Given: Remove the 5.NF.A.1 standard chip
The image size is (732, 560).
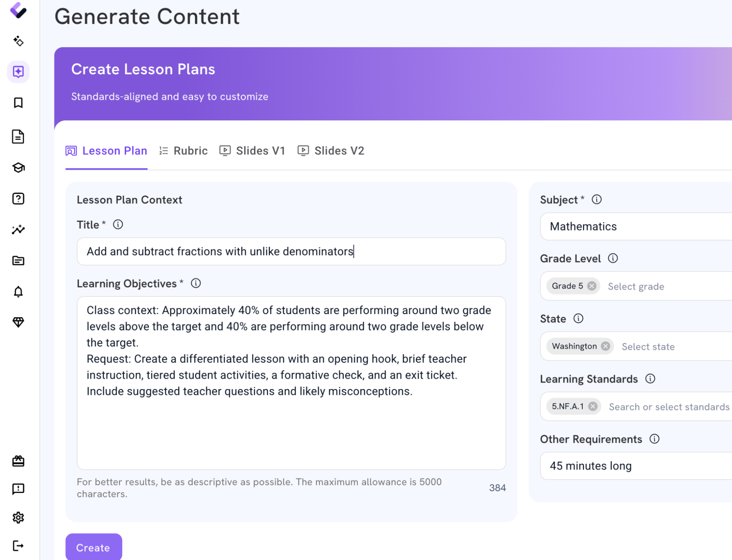Looking at the screenshot, I should (592, 406).
